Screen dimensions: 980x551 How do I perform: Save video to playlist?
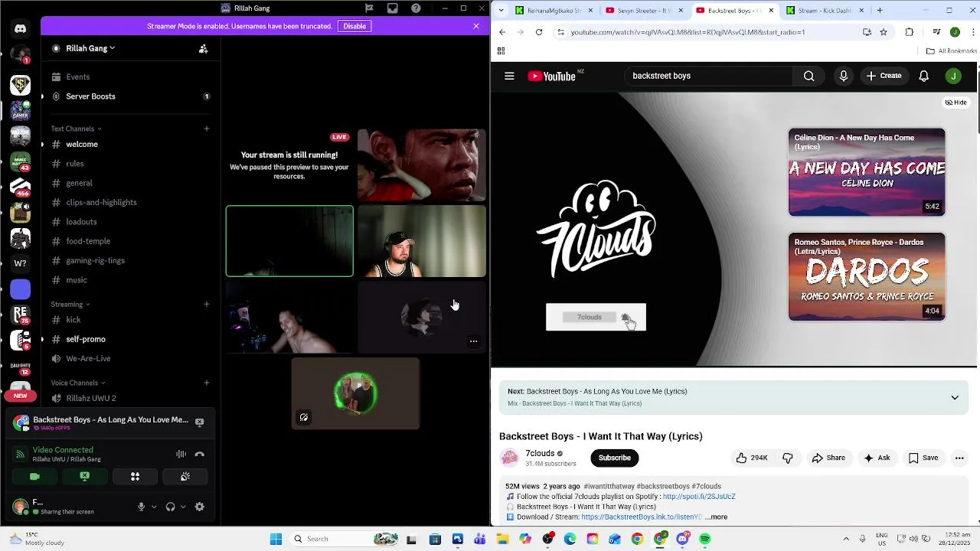[x=923, y=458]
